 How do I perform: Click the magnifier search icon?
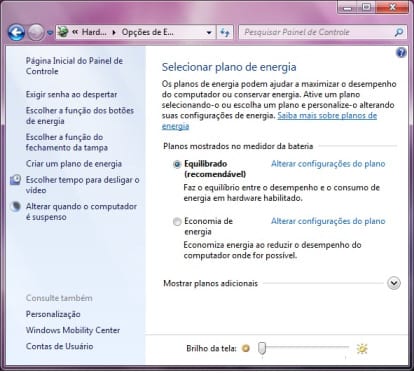coord(399,32)
